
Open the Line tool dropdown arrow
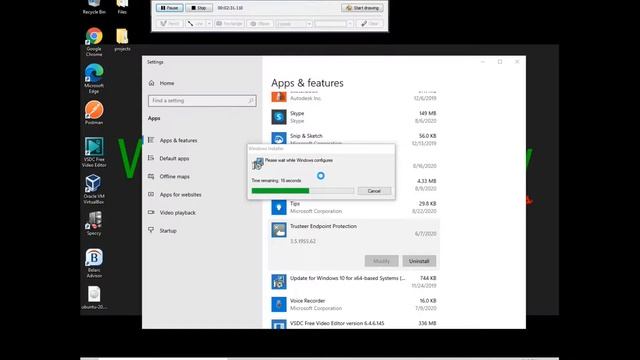click(209, 24)
